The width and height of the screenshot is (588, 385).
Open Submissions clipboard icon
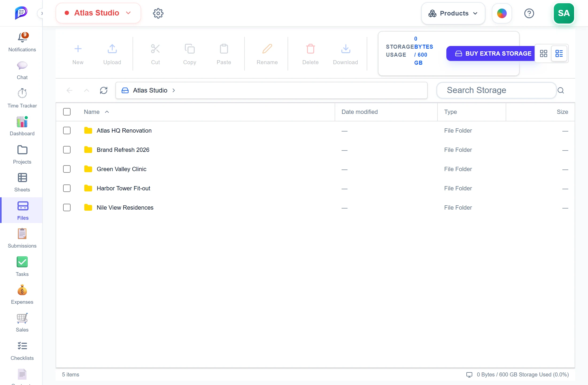pos(22,233)
